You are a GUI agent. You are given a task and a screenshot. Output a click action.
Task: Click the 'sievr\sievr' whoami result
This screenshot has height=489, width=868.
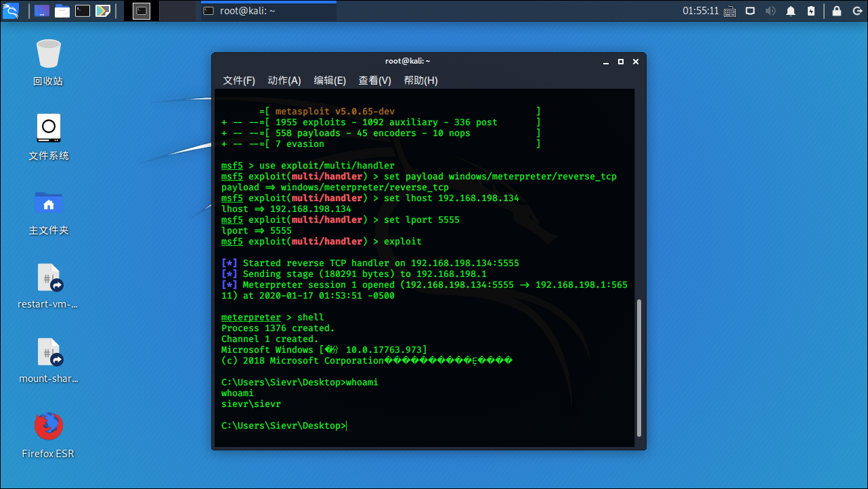[251, 404]
